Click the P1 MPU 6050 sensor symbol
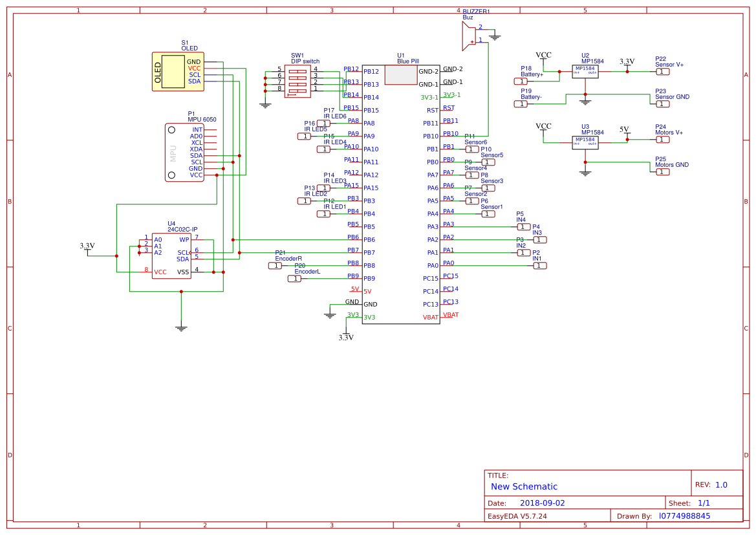Screen dimensions: 756x535 [x=186, y=151]
